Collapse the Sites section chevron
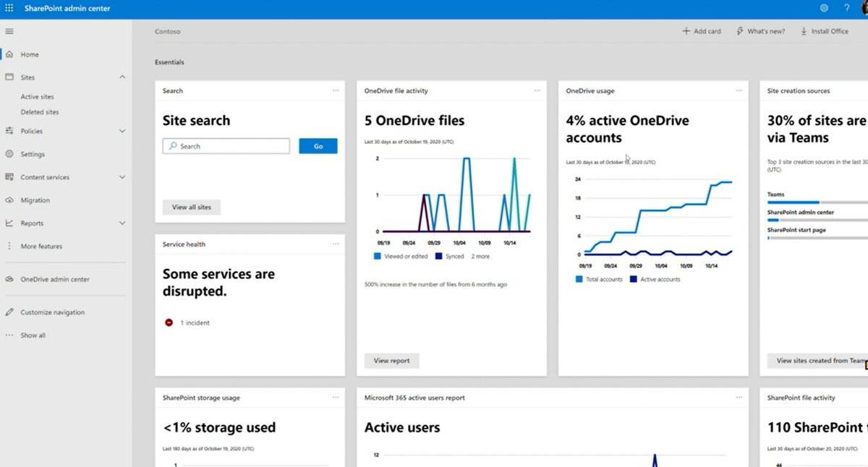 [122, 77]
